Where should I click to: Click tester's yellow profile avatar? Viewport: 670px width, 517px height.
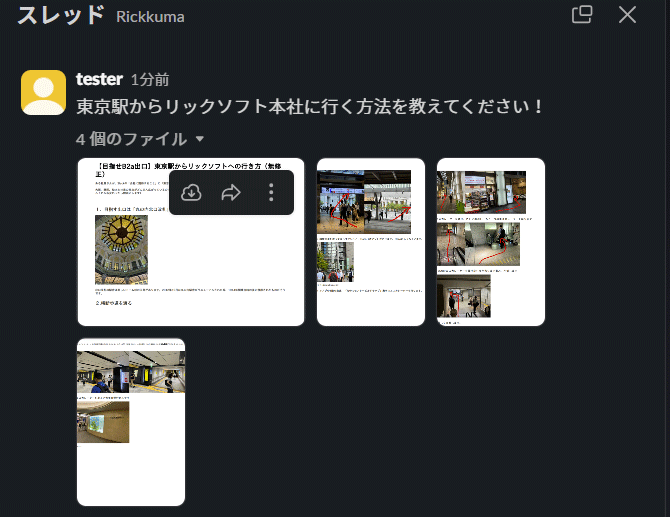point(44,93)
